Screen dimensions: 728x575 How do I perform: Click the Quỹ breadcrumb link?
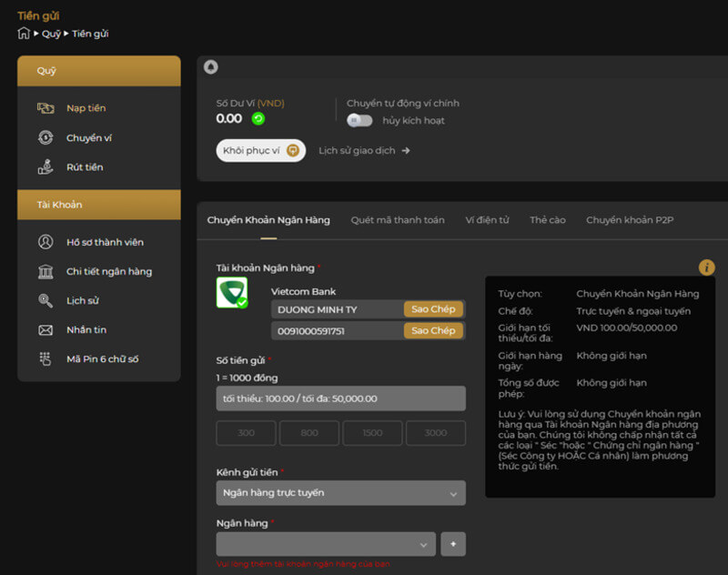click(x=51, y=34)
